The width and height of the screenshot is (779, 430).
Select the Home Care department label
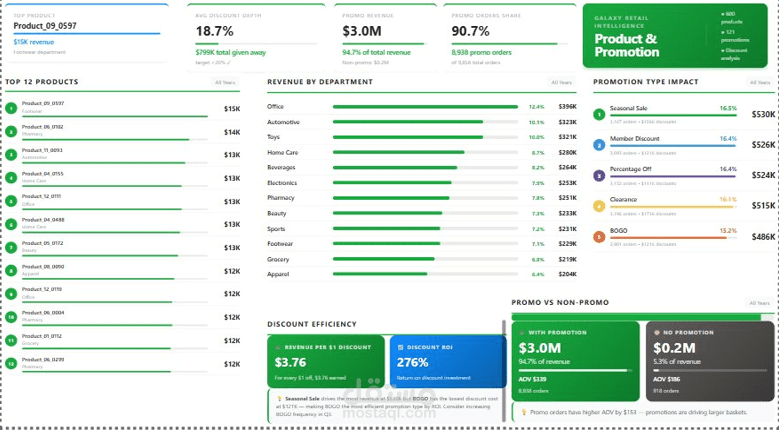283,152
